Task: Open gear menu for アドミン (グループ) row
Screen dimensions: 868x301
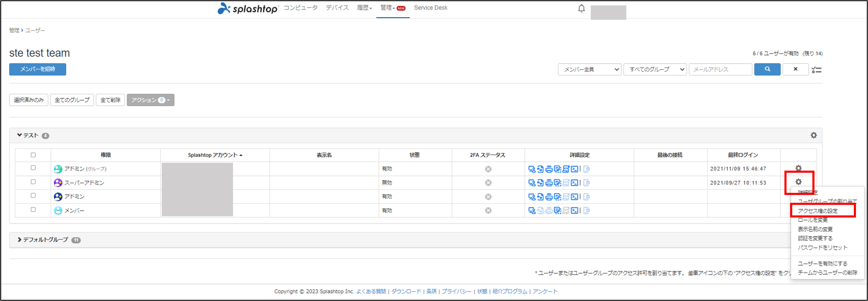Action: point(798,168)
